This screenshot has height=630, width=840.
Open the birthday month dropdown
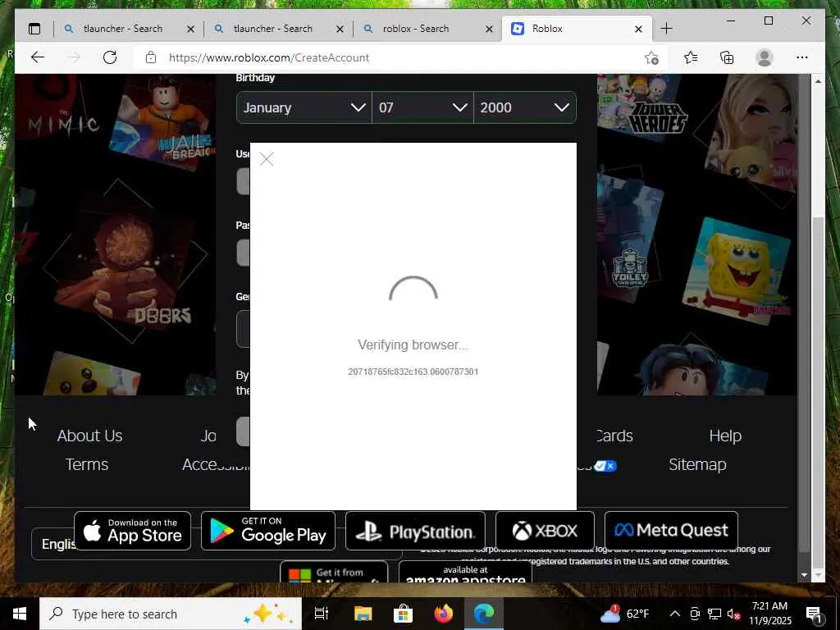point(304,107)
